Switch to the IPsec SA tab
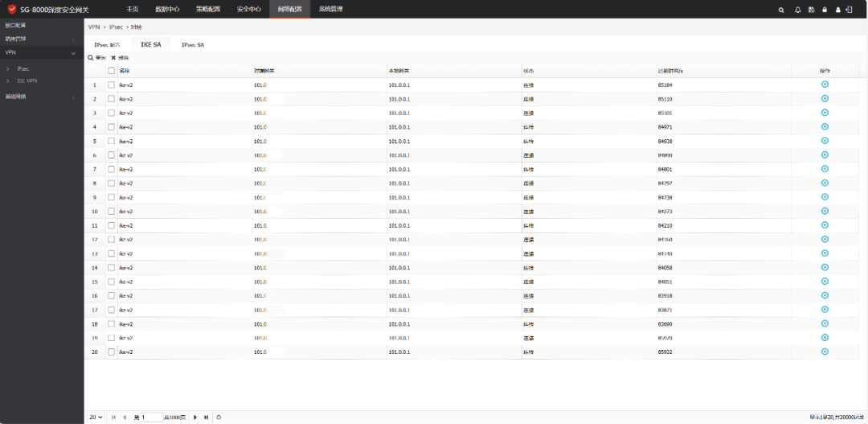Image resolution: width=868 pixels, height=424 pixels. pyautogui.click(x=193, y=45)
